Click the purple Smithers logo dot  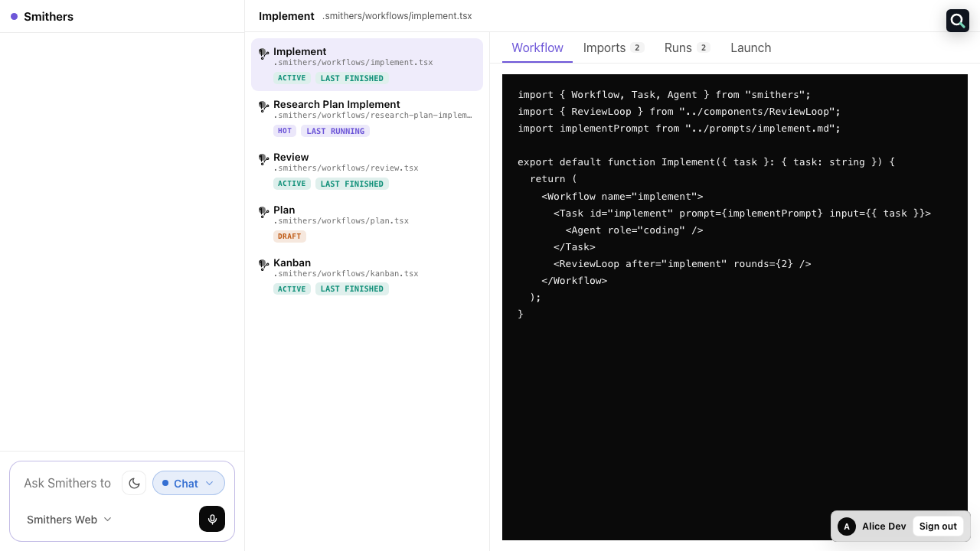tap(14, 16)
